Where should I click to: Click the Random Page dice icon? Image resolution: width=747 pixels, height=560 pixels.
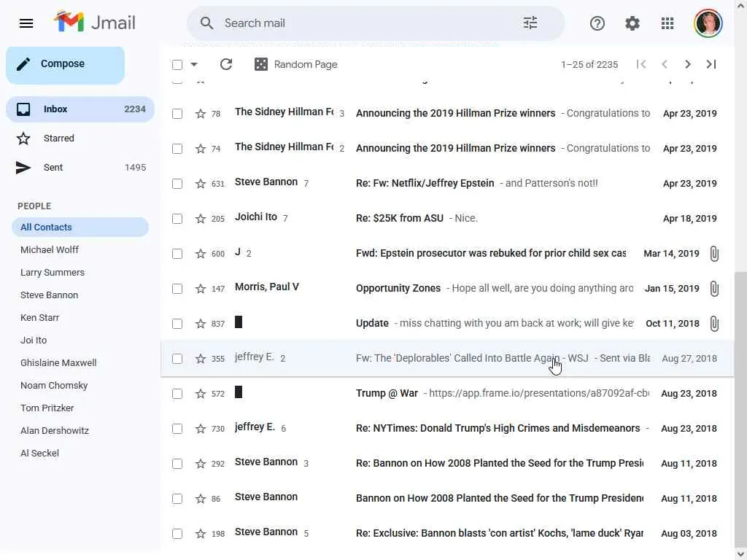point(261,64)
